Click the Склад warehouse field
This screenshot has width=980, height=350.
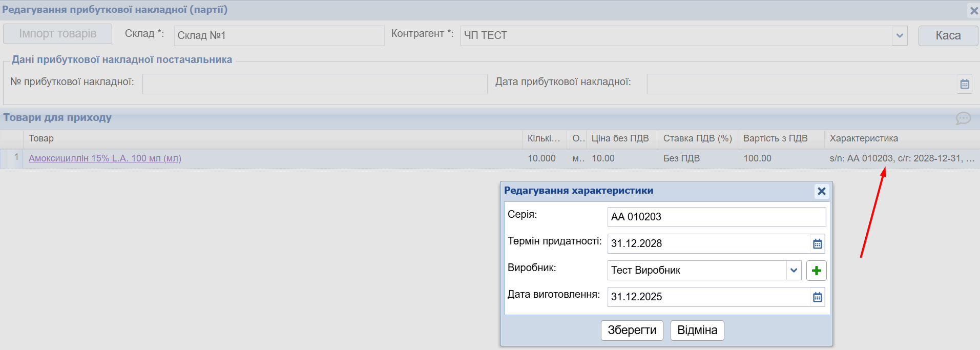tap(279, 36)
